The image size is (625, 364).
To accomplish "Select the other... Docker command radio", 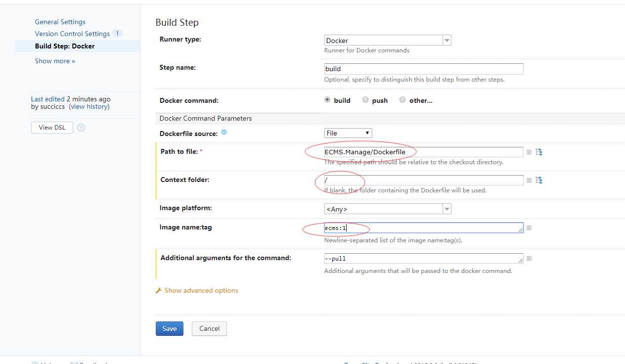I will (402, 99).
